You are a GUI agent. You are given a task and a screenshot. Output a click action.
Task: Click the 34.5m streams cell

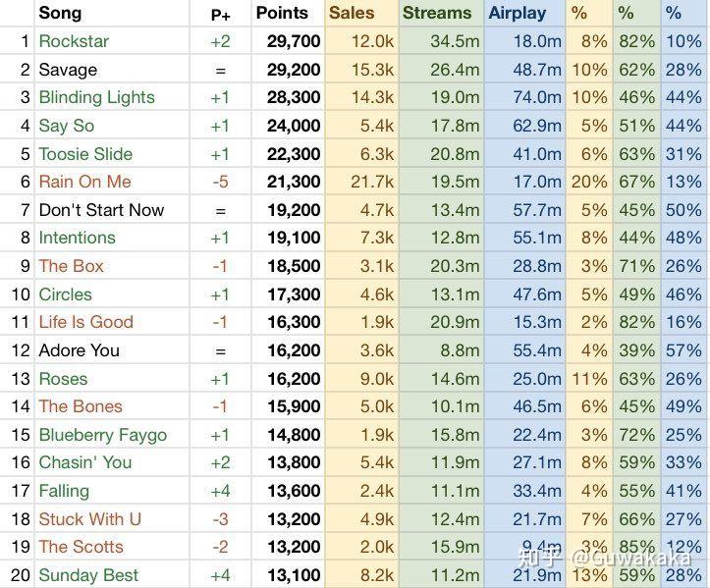point(455,41)
